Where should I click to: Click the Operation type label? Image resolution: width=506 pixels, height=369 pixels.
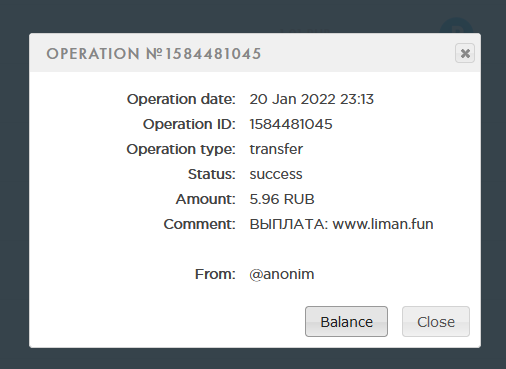[181, 149]
